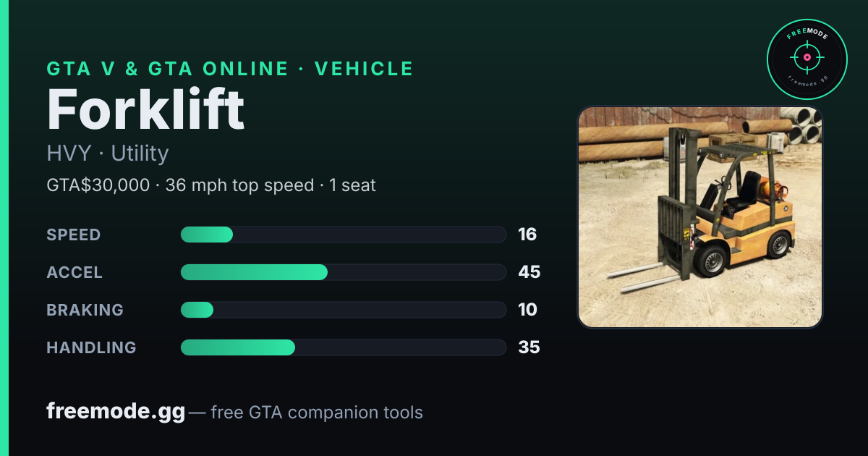Click the handling value 35
Viewport: 868px width, 456px height.
[529, 347]
